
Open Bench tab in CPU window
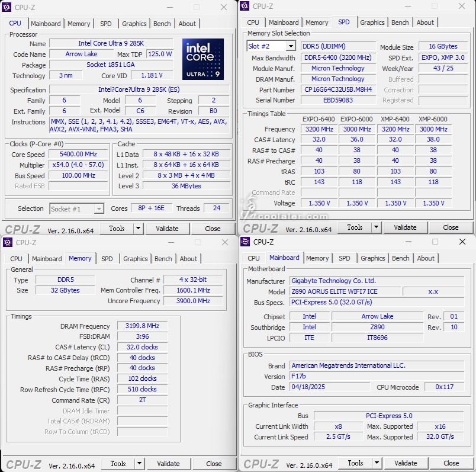point(162,24)
